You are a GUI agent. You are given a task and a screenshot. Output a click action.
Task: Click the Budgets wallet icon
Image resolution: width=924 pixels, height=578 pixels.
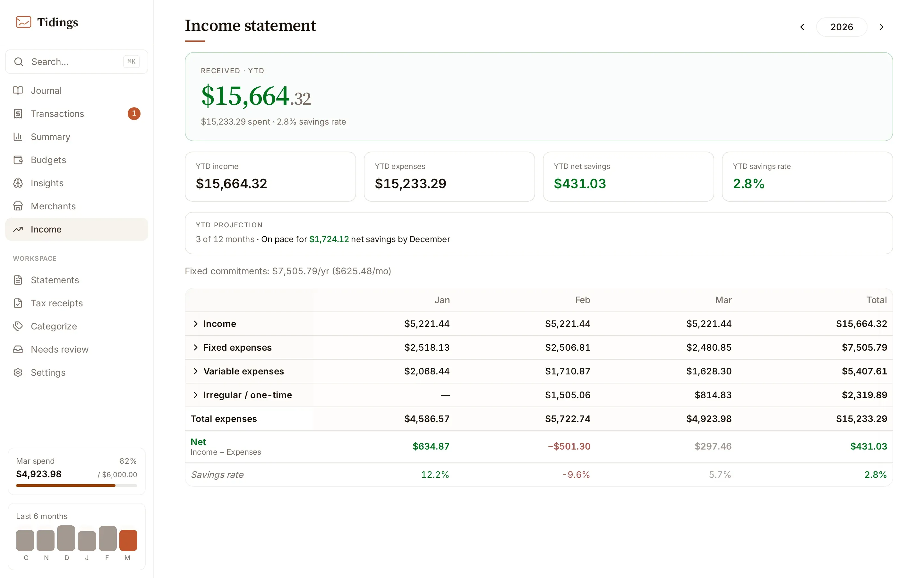(18, 160)
